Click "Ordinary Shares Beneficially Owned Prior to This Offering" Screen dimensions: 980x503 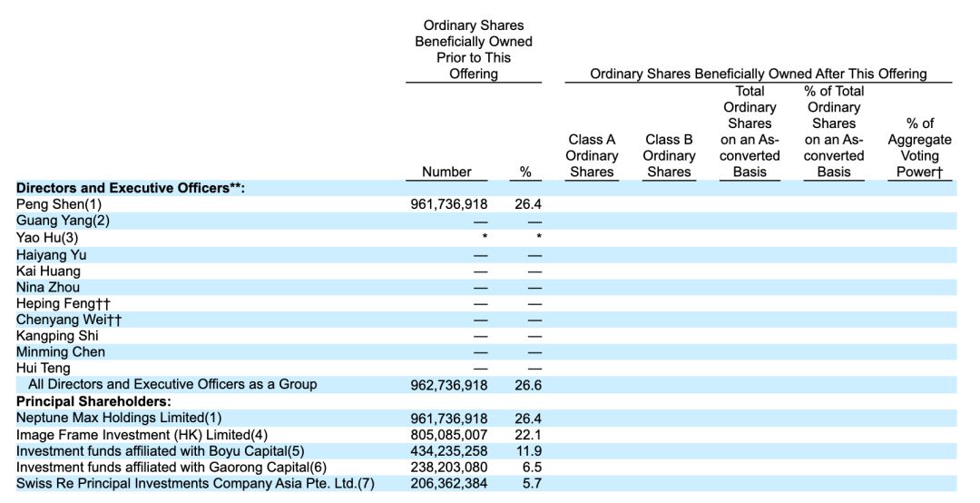[x=474, y=50]
